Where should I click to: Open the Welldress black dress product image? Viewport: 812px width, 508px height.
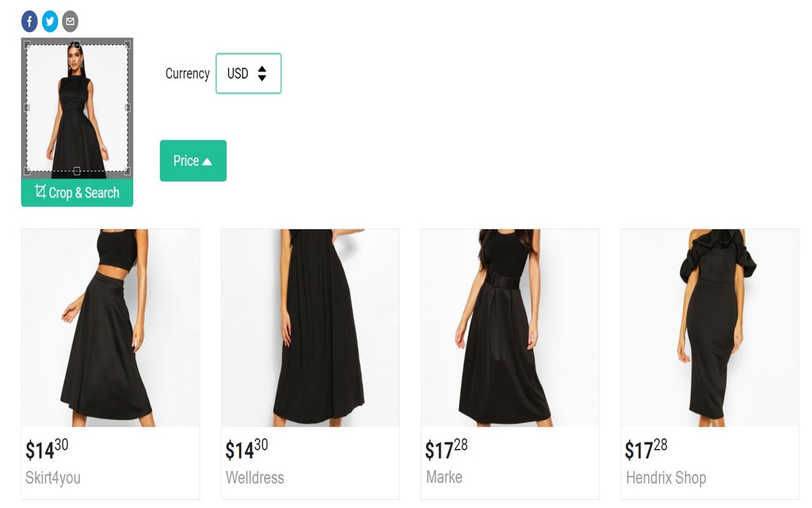[310, 328]
